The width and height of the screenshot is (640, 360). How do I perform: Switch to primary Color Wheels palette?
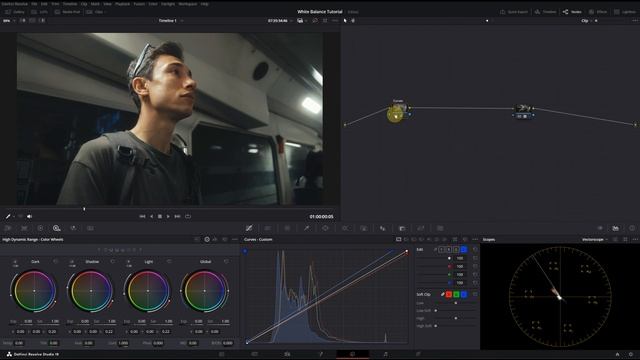[40, 228]
